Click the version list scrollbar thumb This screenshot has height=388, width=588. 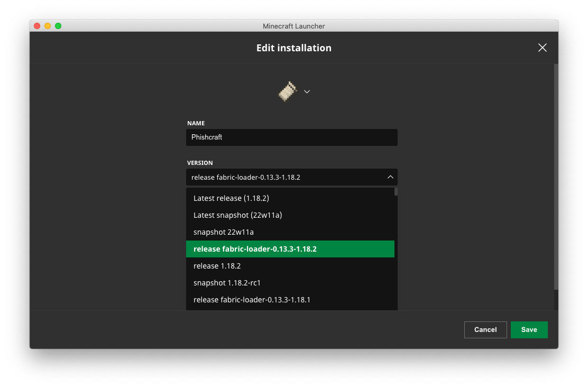[396, 192]
